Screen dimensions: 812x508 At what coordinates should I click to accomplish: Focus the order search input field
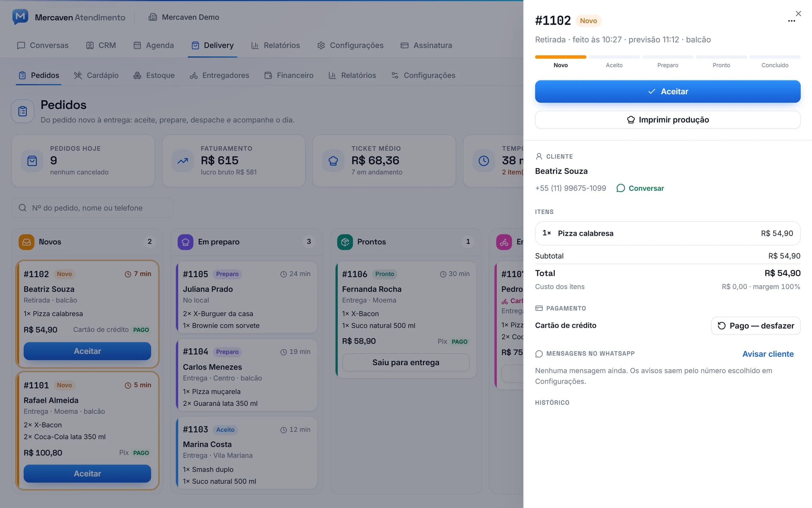point(92,208)
